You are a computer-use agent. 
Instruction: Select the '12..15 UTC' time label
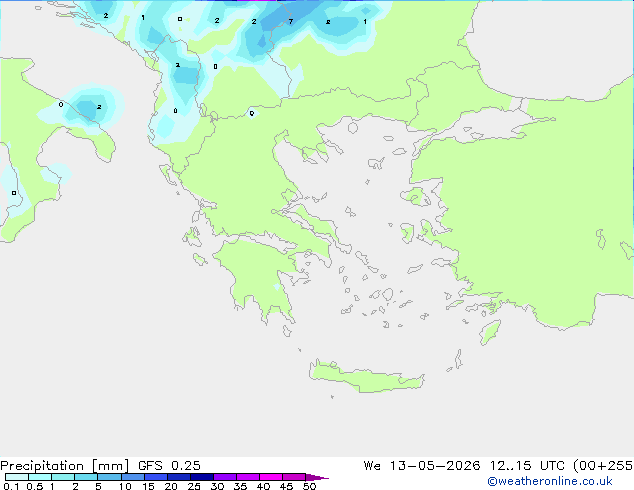pyautogui.click(x=527, y=466)
